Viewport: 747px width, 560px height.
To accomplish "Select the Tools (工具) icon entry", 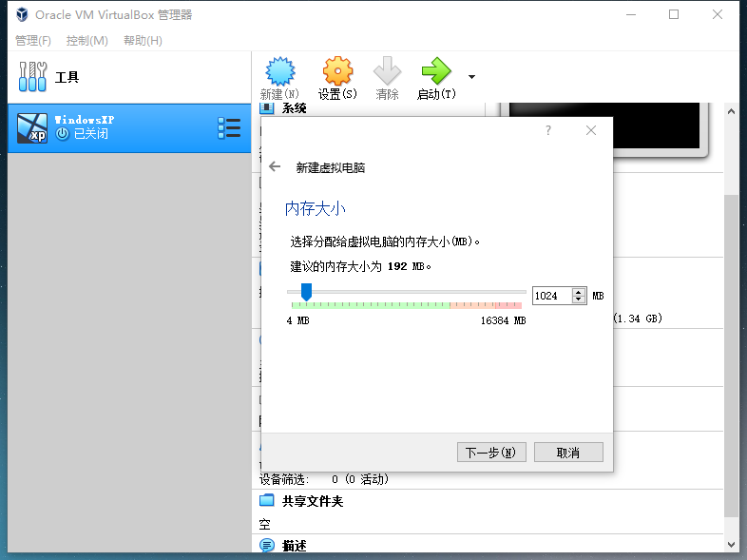I will click(32, 76).
